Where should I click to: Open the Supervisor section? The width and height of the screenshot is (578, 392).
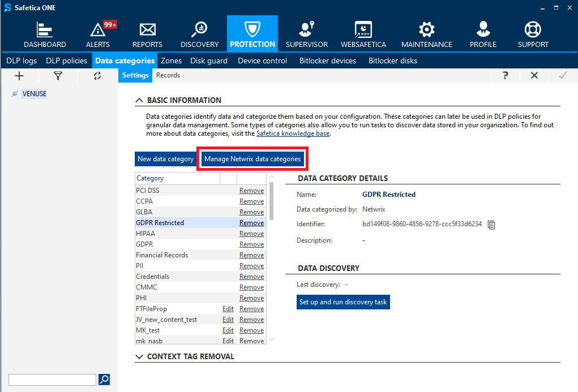(x=307, y=35)
